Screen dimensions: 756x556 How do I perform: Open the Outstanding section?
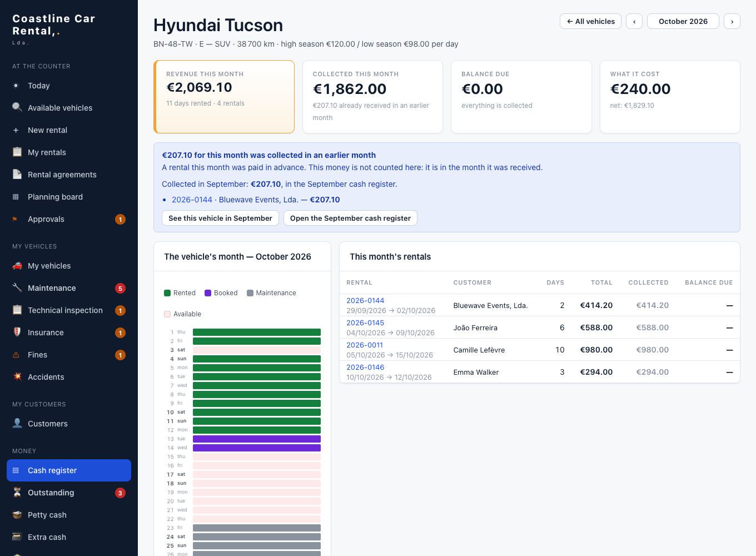tap(69, 493)
